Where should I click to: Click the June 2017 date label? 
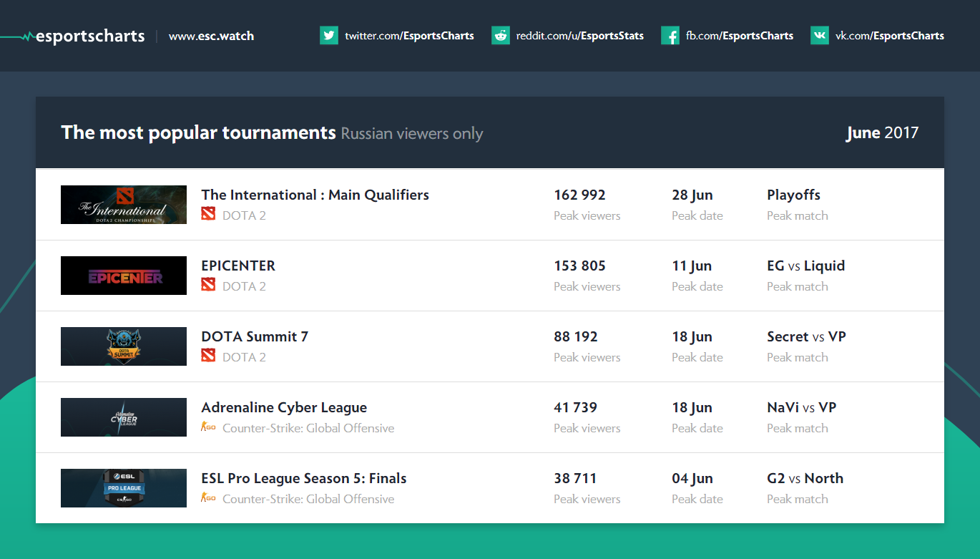click(882, 133)
